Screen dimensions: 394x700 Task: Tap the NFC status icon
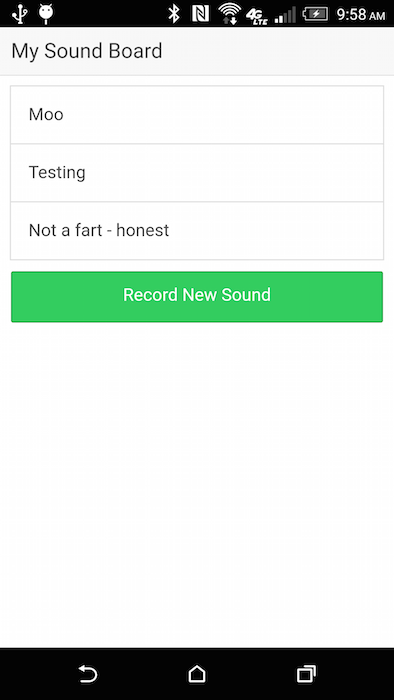click(200, 14)
